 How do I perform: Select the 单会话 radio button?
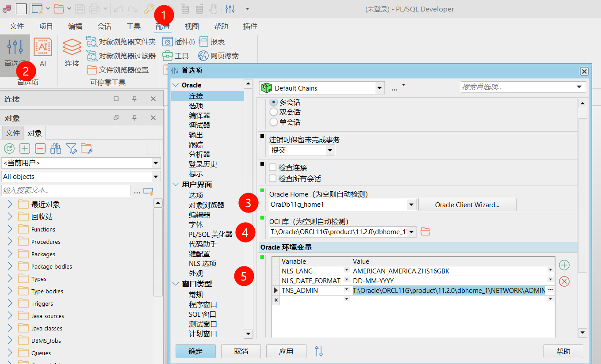[x=274, y=122]
